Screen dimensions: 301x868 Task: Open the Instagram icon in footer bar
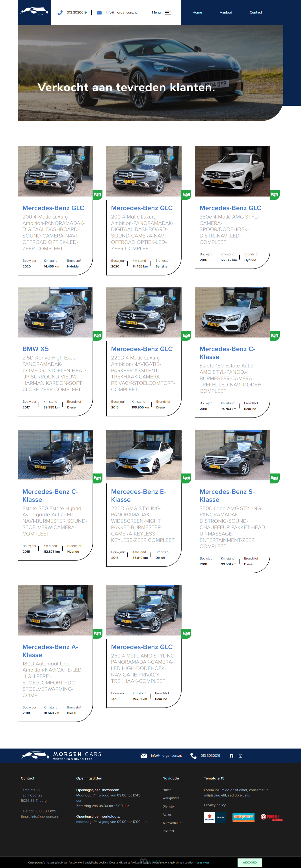pyautogui.click(x=240, y=756)
